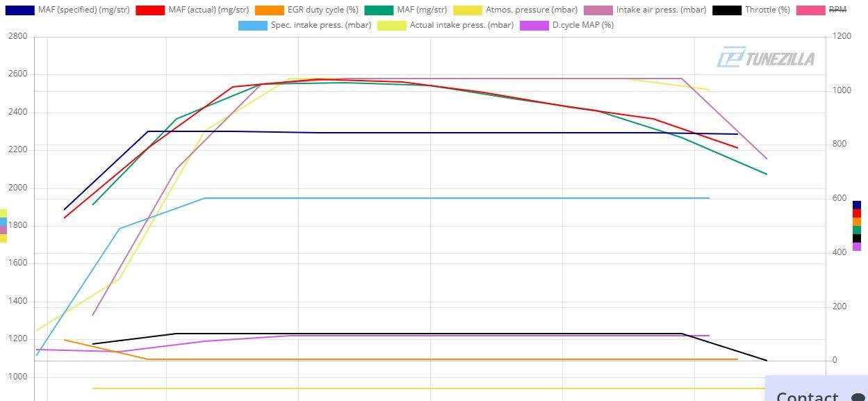The width and height of the screenshot is (868, 401).
Task: Click green MAF (mg/str) color swatch
Action: 379,10
